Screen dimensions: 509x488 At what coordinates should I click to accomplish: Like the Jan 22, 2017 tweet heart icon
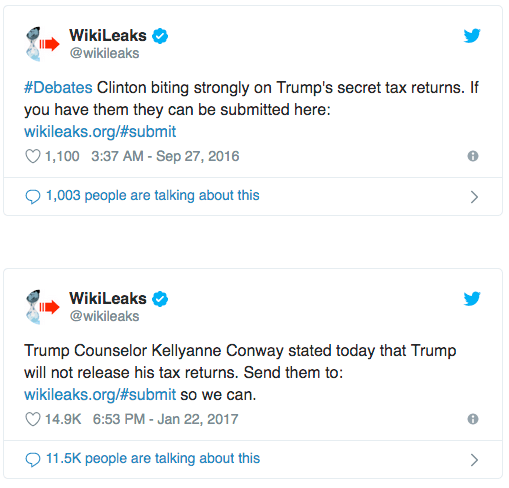pyautogui.click(x=33, y=419)
